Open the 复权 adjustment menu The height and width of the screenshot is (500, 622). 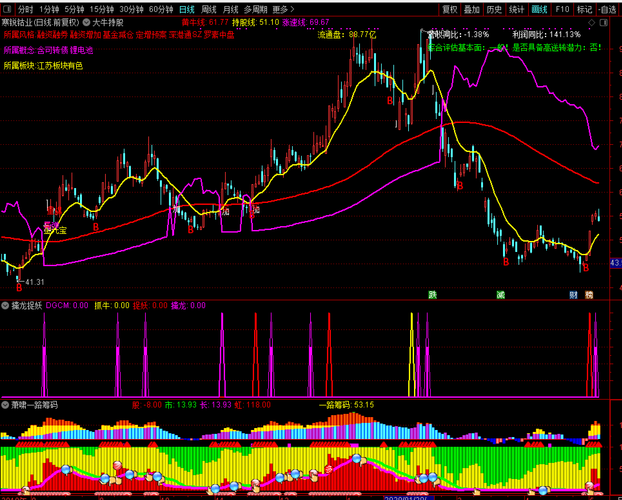coord(450,9)
